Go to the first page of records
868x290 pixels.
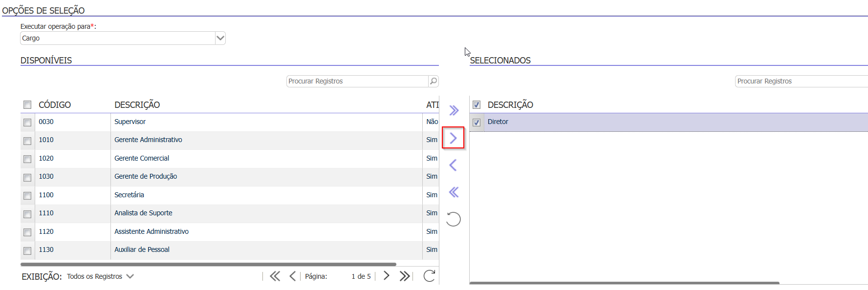(x=275, y=276)
